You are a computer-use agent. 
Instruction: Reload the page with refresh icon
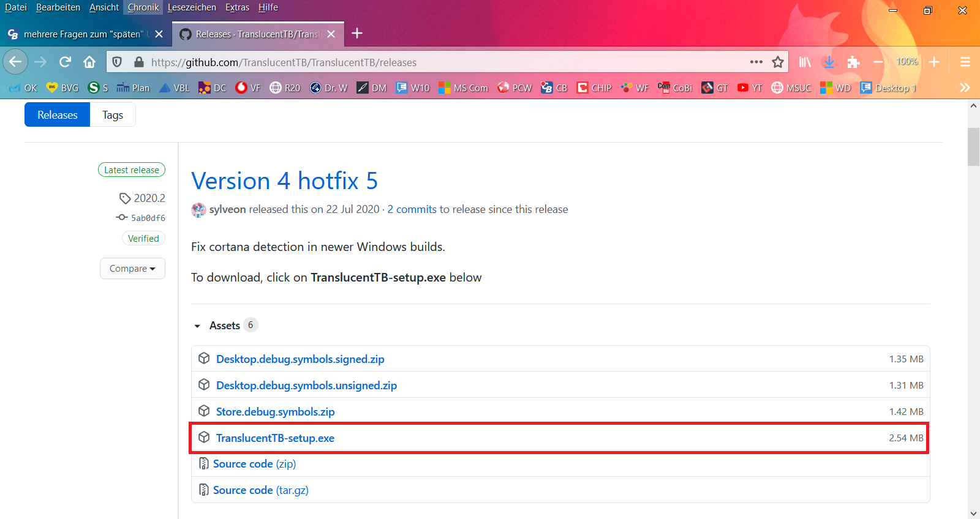65,62
